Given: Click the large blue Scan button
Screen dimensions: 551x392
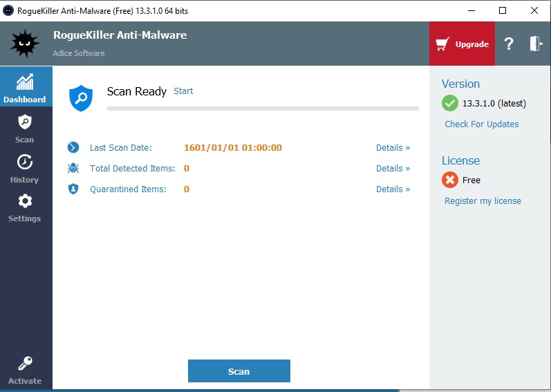Looking at the screenshot, I should click(x=239, y=371).
